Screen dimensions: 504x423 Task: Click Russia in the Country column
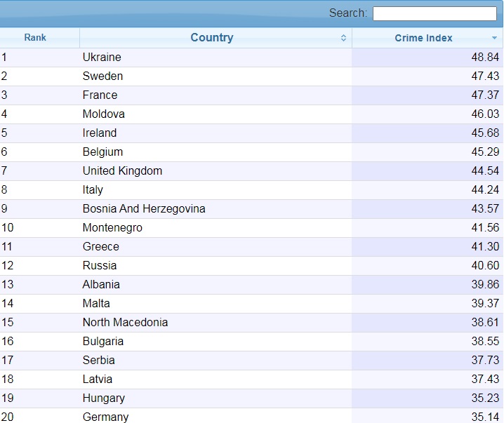(x=100, y=266)
